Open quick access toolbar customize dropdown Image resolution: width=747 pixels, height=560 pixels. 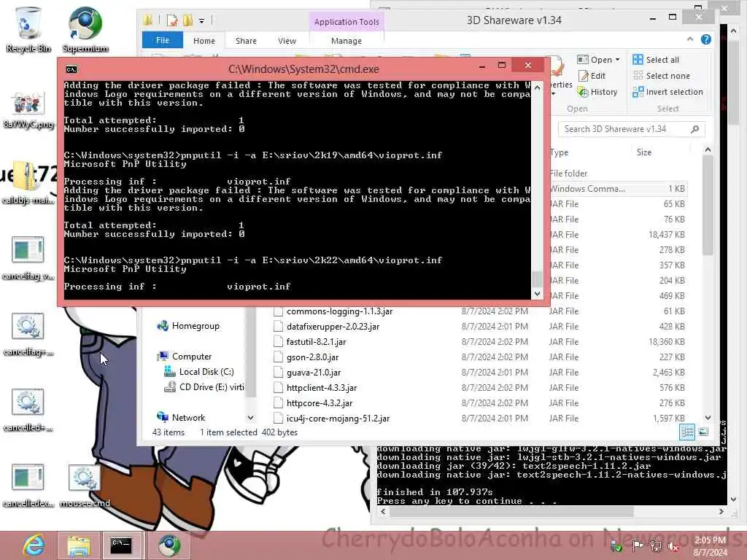click(x=201, y=20)
